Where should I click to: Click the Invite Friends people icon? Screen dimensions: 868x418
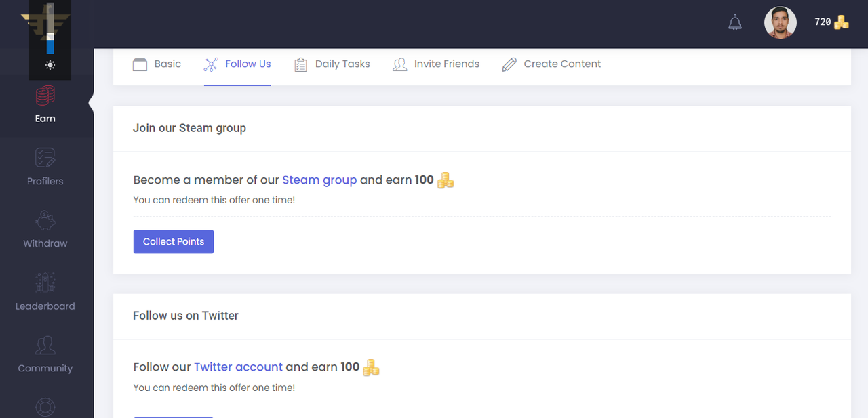coord(400,64)
